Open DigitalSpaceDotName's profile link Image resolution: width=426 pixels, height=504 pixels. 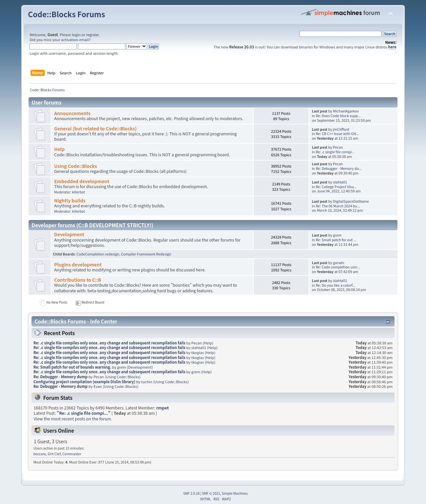tap(351, 201)
